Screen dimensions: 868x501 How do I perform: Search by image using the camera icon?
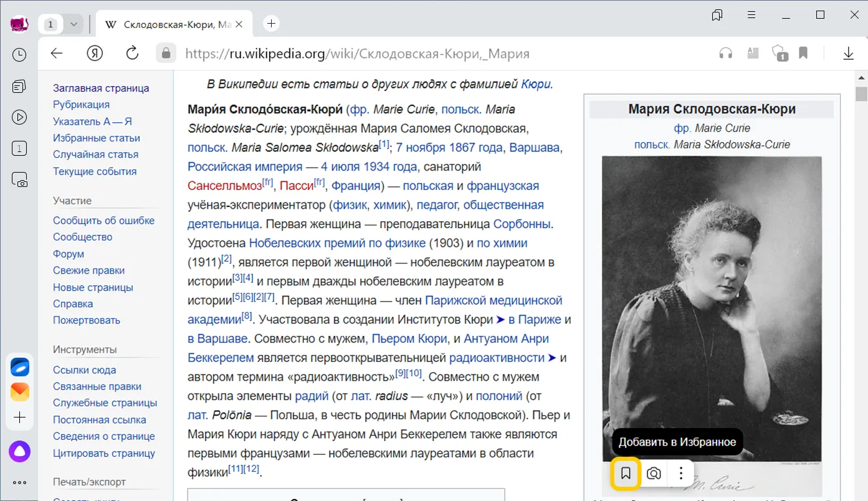click(x=654, y=474)
